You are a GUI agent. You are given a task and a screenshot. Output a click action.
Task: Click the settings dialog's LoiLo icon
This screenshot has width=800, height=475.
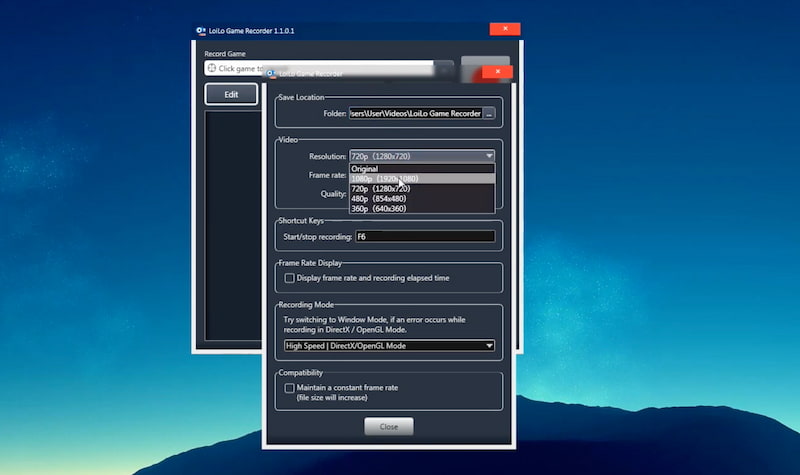[x=271, y=73]
